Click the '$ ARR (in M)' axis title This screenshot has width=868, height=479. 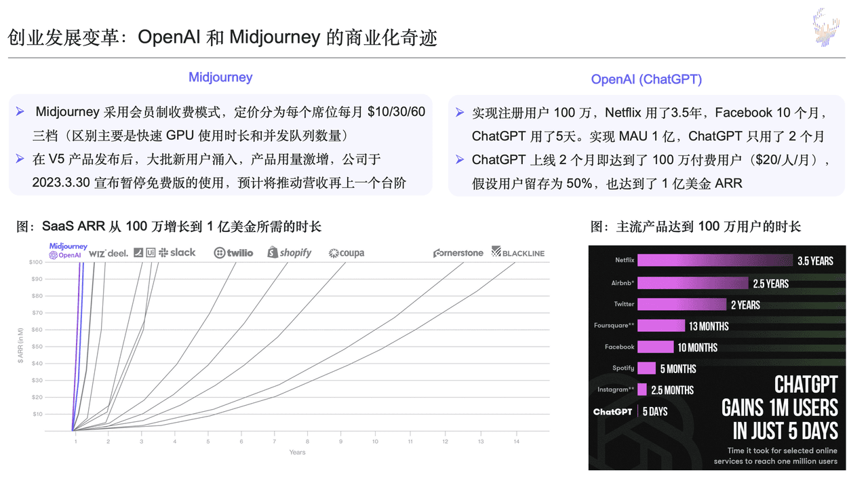[x=21, y=345]
